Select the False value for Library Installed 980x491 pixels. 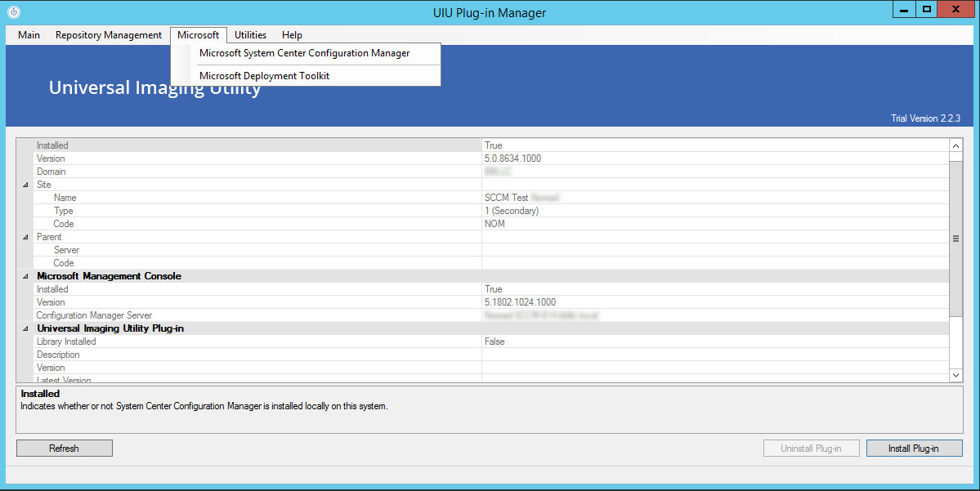coord(494,341)
